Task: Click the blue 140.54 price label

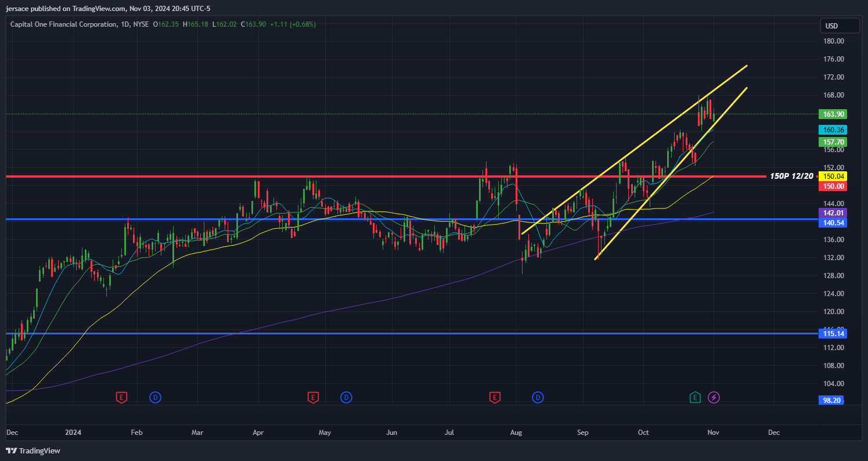Action: (833, 223)
